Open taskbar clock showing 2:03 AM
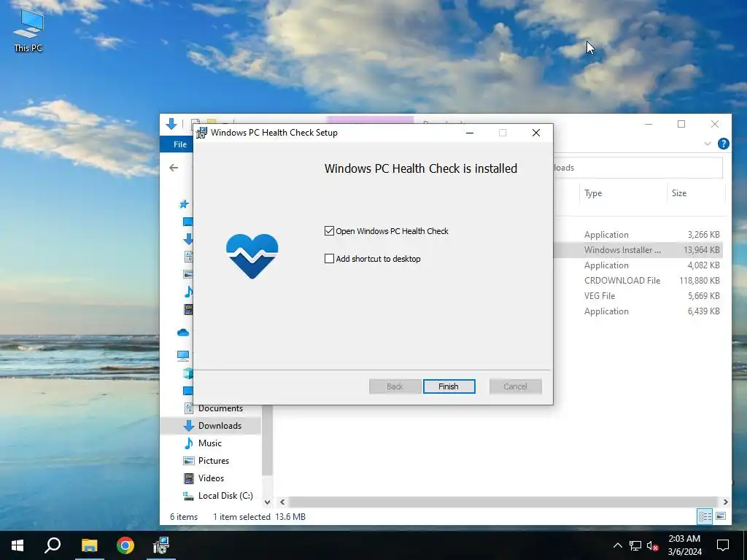747x560 pixels. click(x=684, y=545)
